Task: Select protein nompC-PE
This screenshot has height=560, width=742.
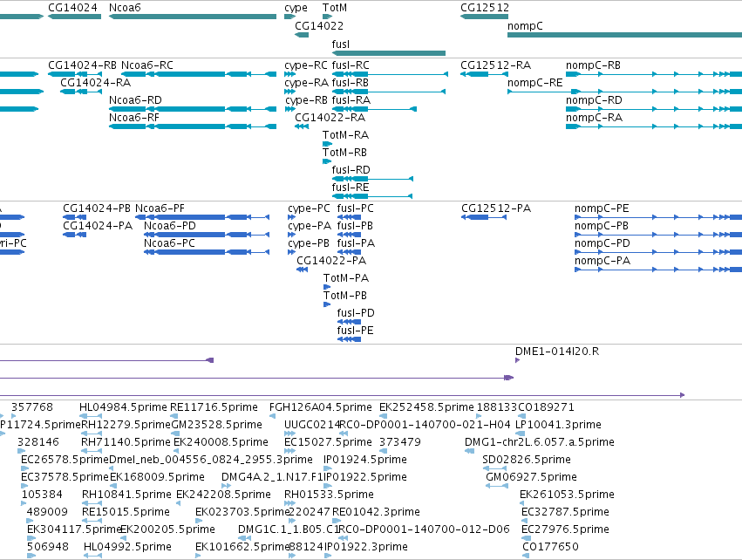Action: point(658,217)
